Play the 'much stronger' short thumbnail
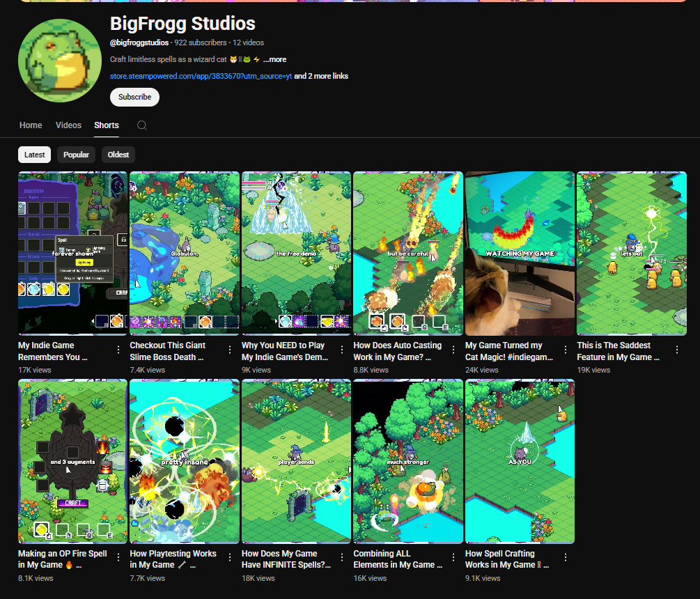 point(408,461)
